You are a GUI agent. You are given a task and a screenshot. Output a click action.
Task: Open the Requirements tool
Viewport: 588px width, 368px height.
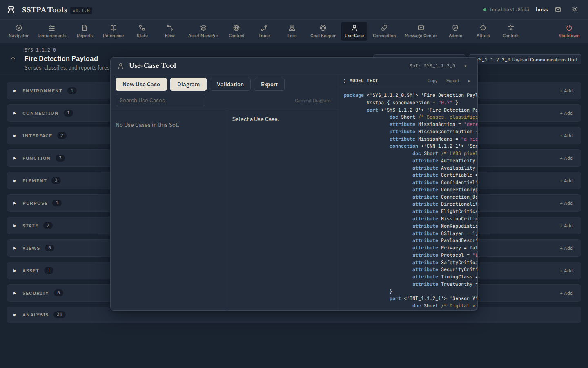[x=52, y=31]
